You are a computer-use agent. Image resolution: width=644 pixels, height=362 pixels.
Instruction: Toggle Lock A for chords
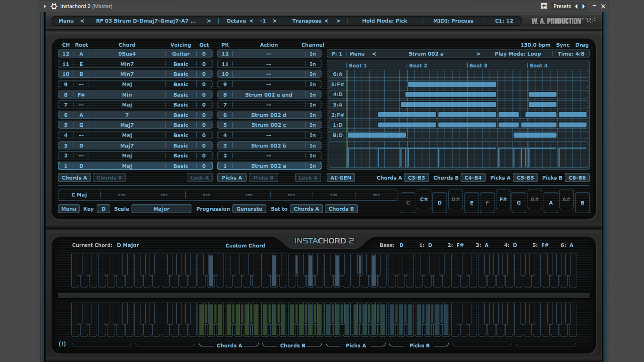coord(200,178)
